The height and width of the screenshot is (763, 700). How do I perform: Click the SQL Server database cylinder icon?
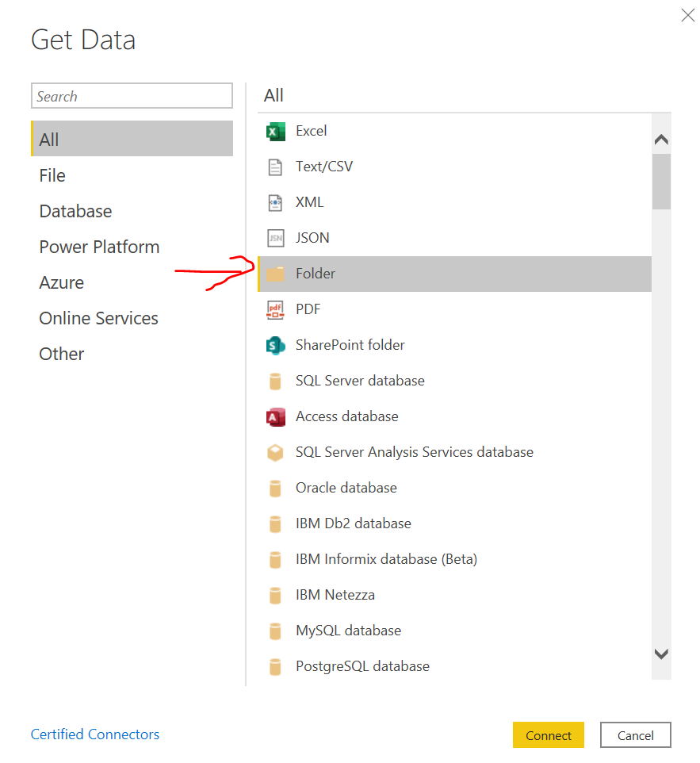coord(275,381)
